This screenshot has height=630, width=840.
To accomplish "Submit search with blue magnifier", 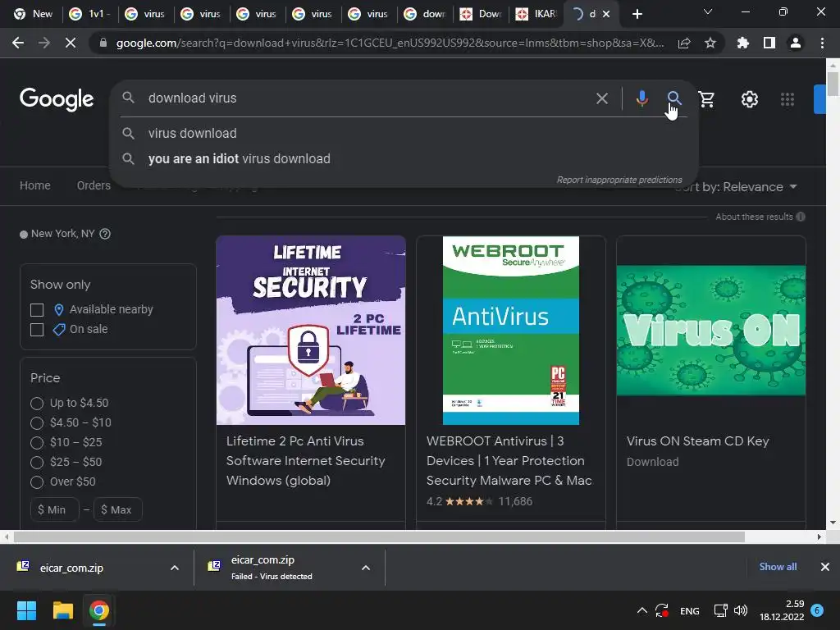I will (674, 98).
